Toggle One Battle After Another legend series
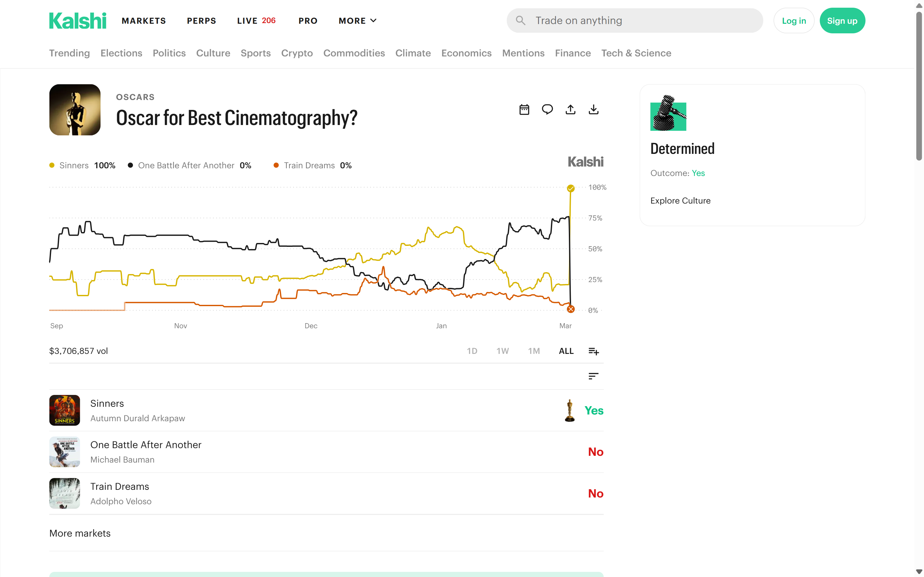This screenshot has height=577, width=924. coord(189,165)
